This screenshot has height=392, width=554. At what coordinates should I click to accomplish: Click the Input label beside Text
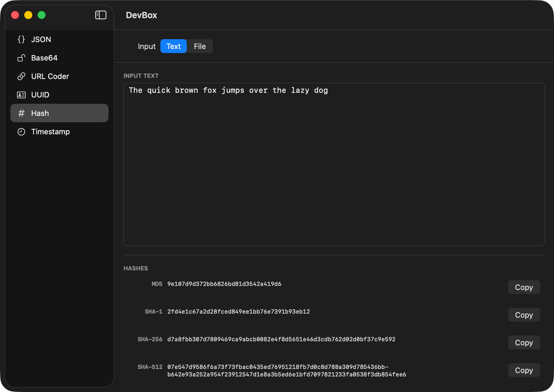(x=147, y=46)
